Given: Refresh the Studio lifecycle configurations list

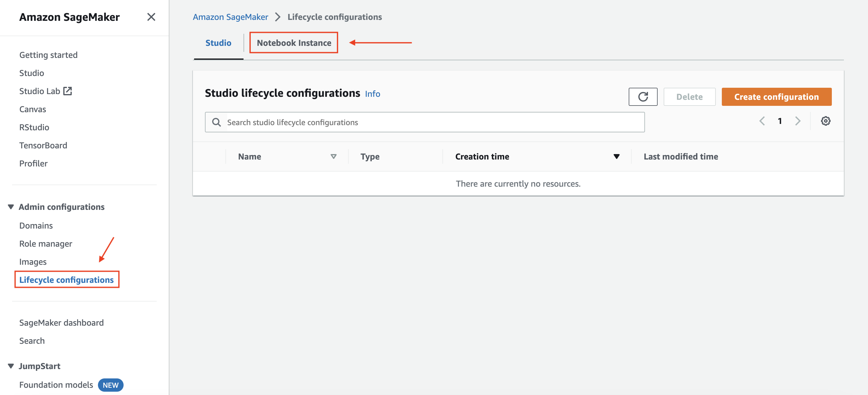Looking at the screenshot, I should [x=643, y=97].
